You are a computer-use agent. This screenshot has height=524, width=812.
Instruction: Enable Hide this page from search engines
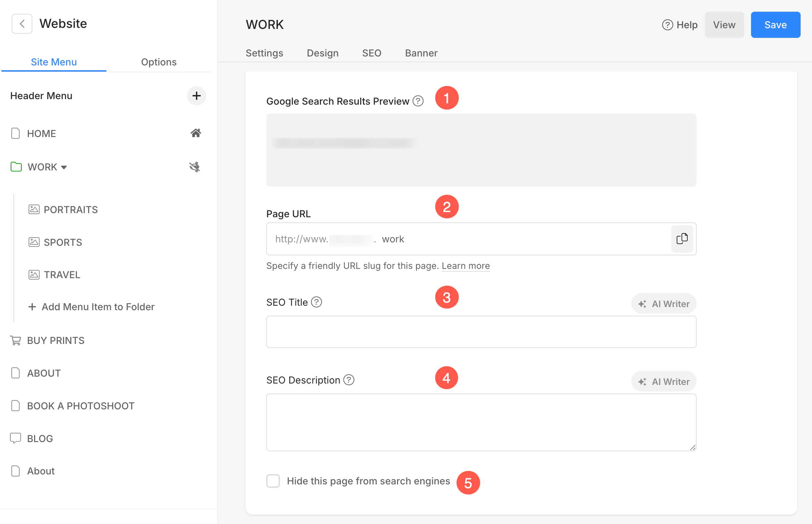(273, 481)
